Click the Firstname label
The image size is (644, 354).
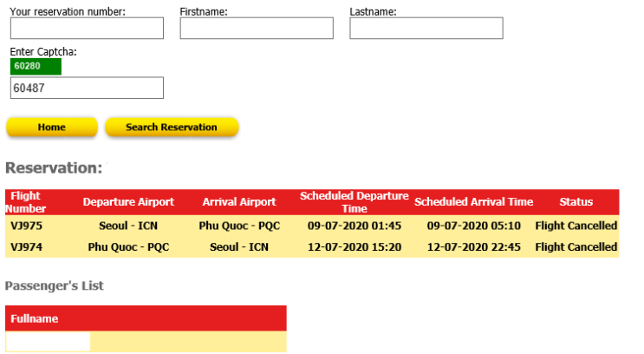[204, 12]
